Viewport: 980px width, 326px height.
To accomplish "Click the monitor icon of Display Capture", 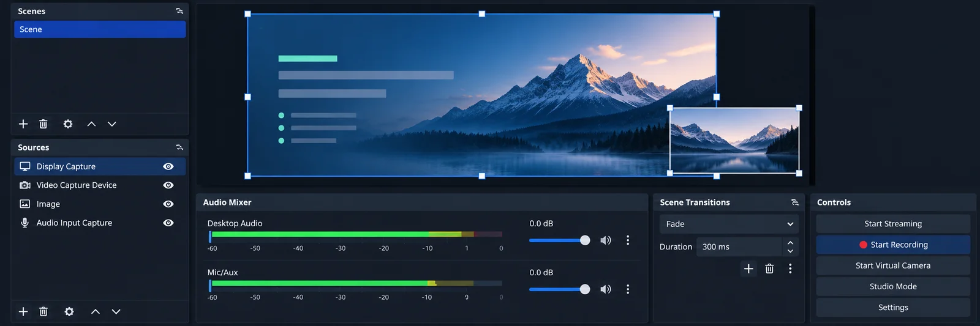I will pyautogui.click(x=25, y=166).
